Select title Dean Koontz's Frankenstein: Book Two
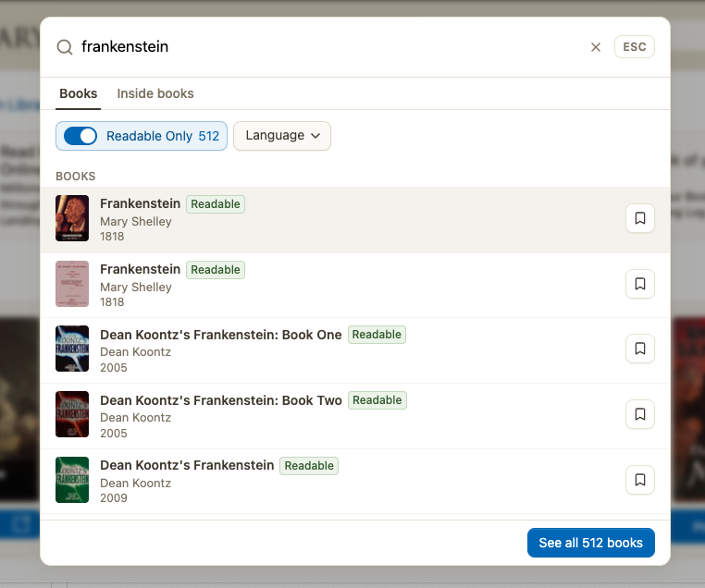Image resolution: width=705 pixels, height=588 pixels. coord(221,400)
